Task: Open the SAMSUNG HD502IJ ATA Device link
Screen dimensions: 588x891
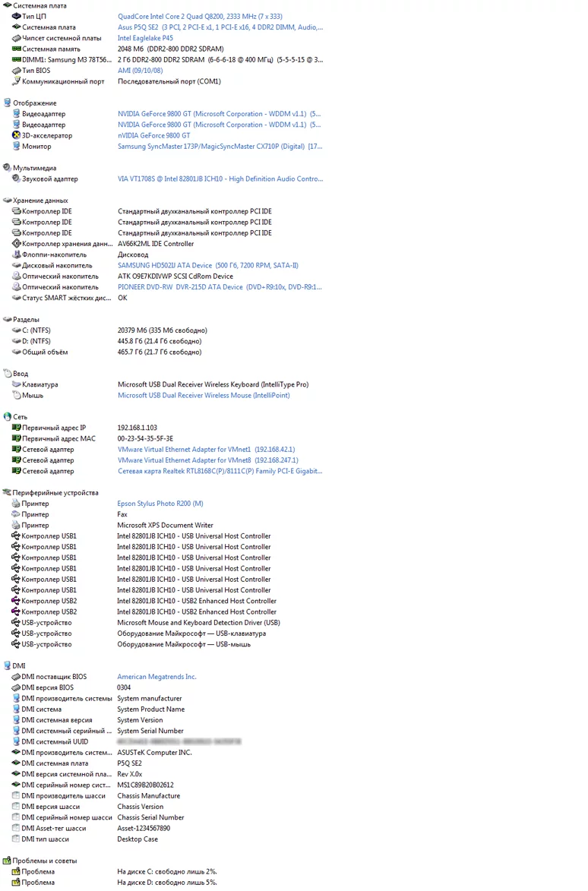Action: [208, 265]
